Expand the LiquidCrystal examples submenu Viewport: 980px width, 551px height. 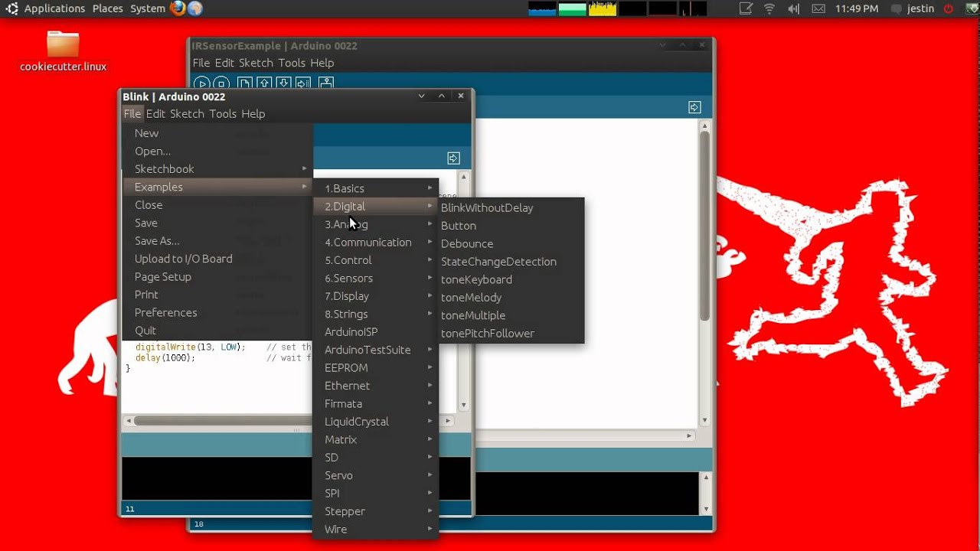click(x=376, y=422)
